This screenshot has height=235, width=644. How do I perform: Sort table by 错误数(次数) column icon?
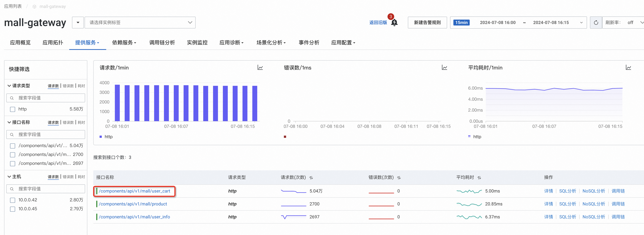coord(399,178)
